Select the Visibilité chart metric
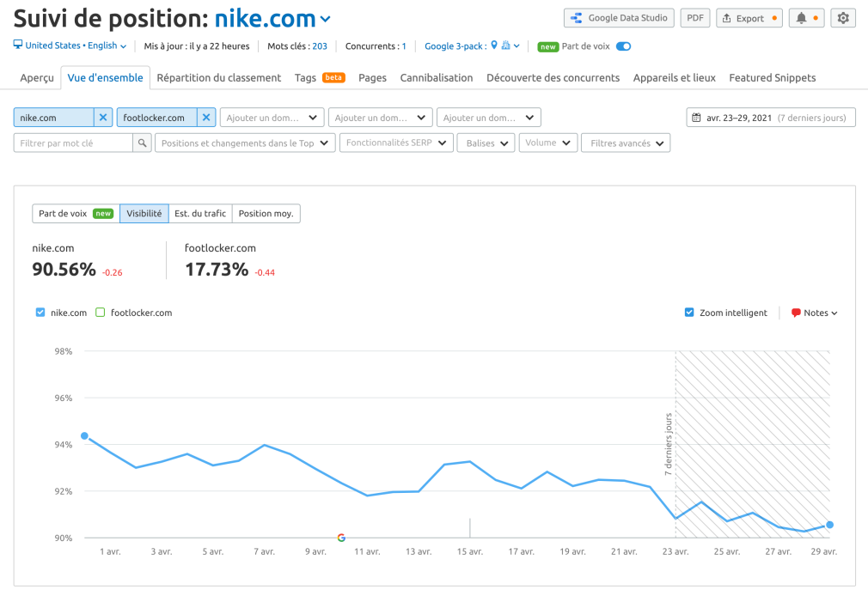 click(144, 214)
